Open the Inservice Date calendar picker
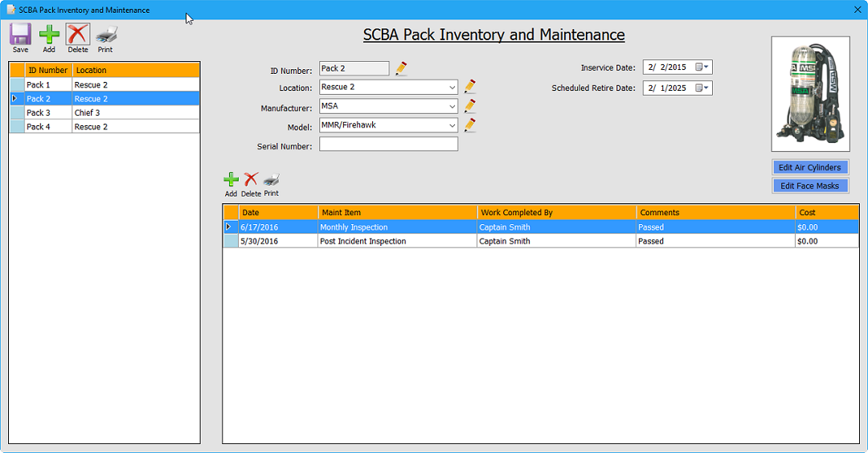The image size is (868, 453). [702, 67]
